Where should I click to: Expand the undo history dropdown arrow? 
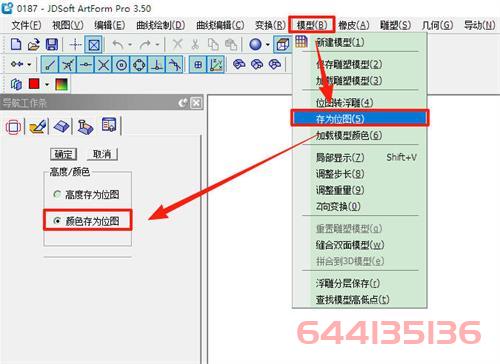[130, 44]
